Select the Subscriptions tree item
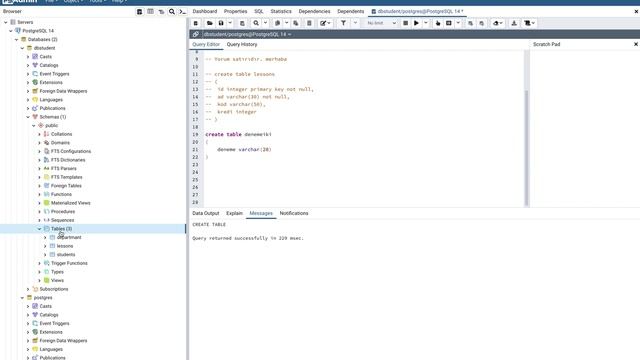Screen dimensions: 640x360 tap(54, 289)
